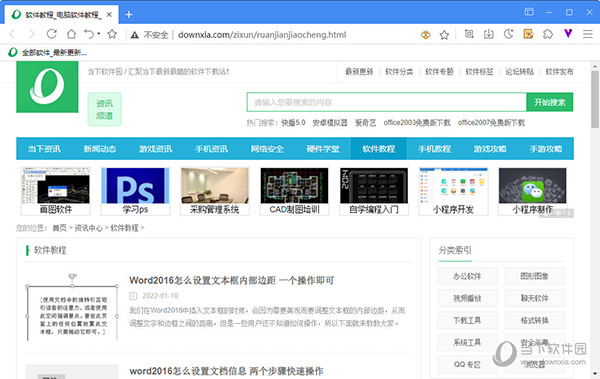This screenshot has height=379, width=600.
Task: Open the browser hamburger menu
Action: [x=588, y=34]
